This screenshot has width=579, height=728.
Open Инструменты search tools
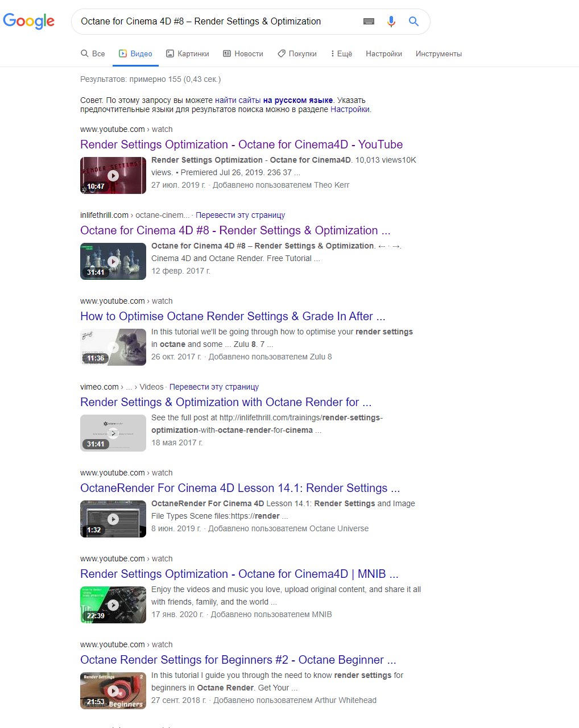[439, 53]
